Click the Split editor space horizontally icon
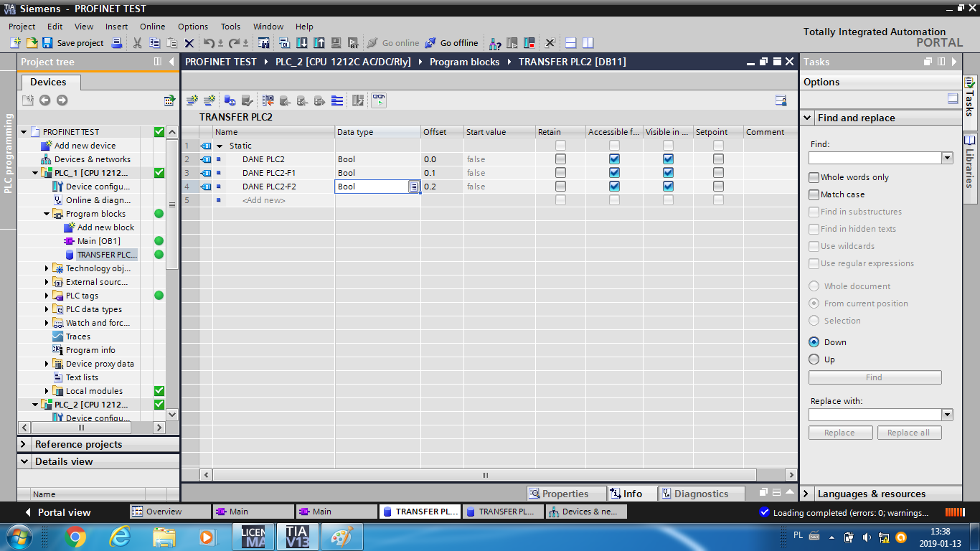This screenshot has height=551, width=980. tap(571, 43)
